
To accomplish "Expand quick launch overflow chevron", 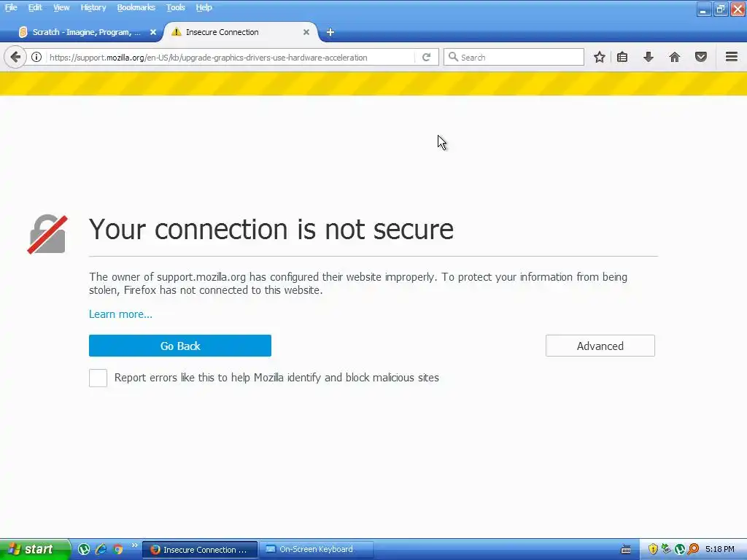I will (x=134, y=545).
